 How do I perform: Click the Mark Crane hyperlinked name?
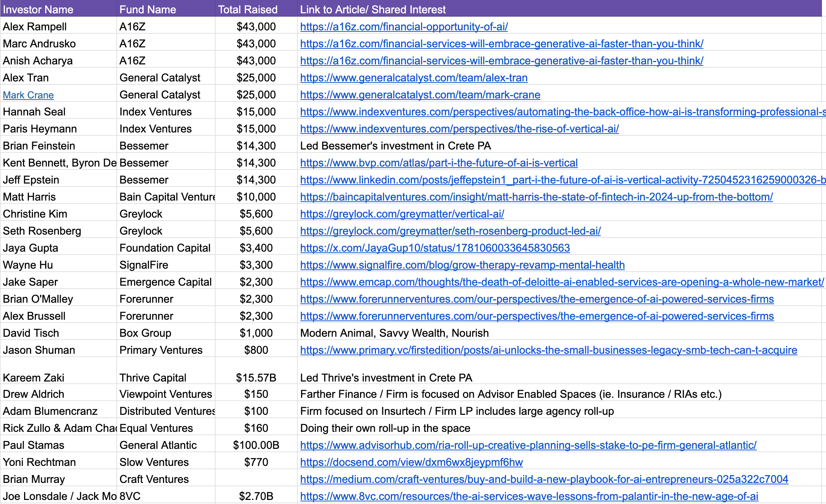click(29, 95)
